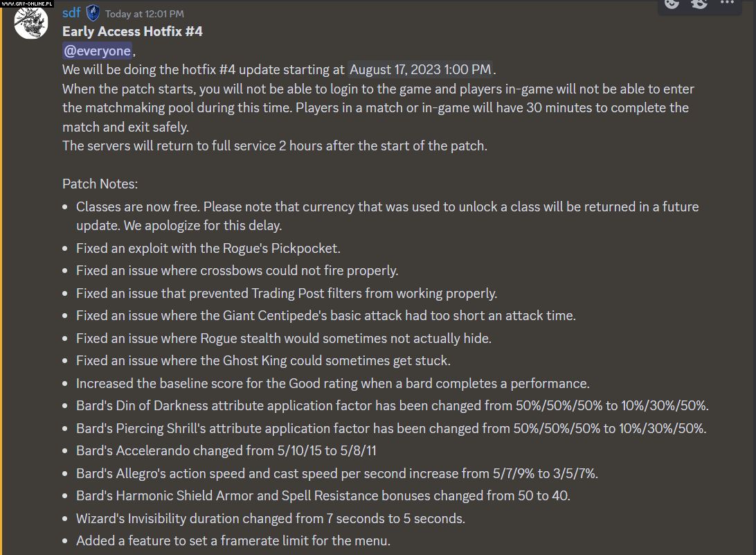Click the Ghost King stuck fix line

[x=263, y=360]
